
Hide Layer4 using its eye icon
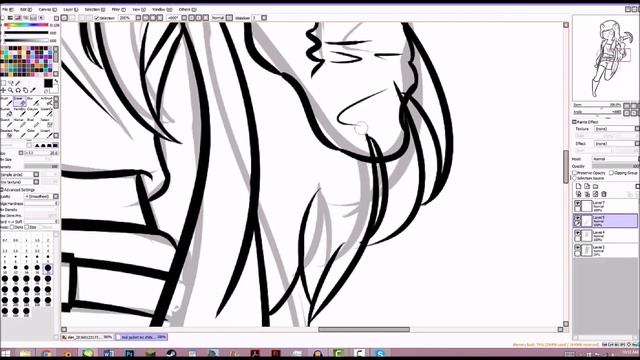(x=578, y=233)
